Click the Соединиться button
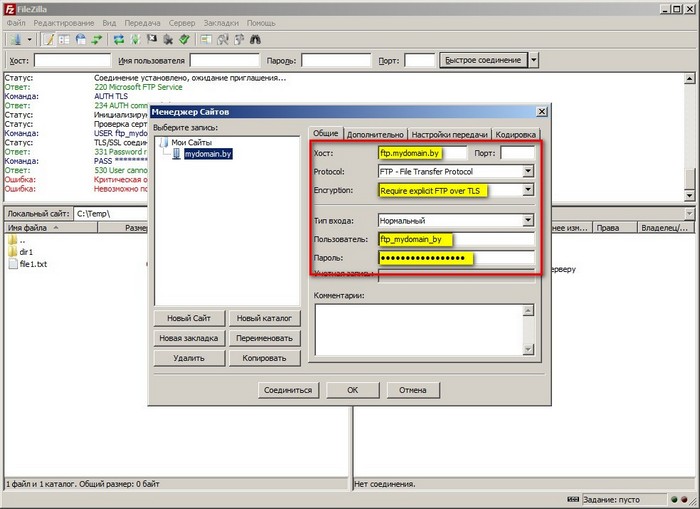This screenshot has width=700, height=509. [x=288, y=390]
